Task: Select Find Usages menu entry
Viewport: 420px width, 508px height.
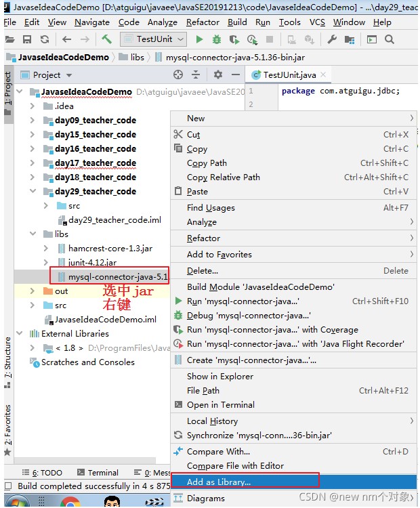Action: tap(293, 208)
